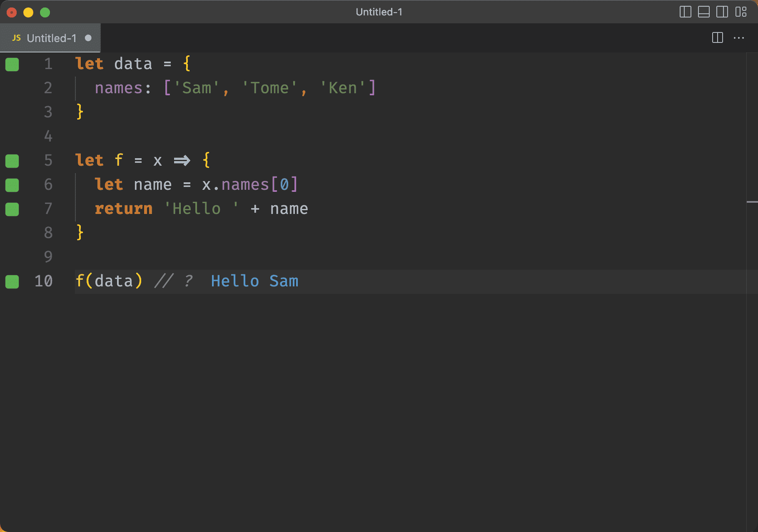Click the green coverage marker on line 5

pyautogui.click(x=12, y=161)
